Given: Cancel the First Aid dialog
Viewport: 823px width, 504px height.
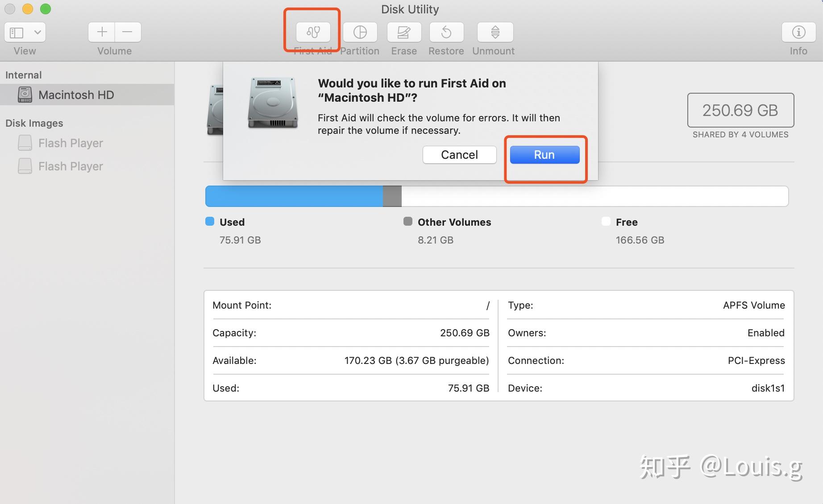Looking at the screenshot, I should click(x=459, y=155).
